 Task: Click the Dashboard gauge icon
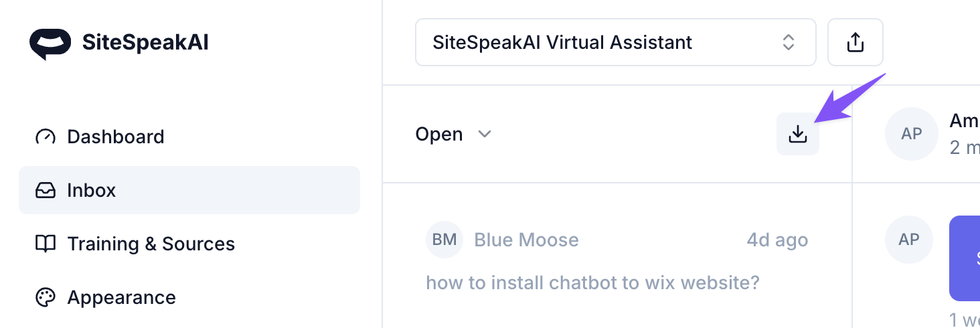[x=45, y=137]
